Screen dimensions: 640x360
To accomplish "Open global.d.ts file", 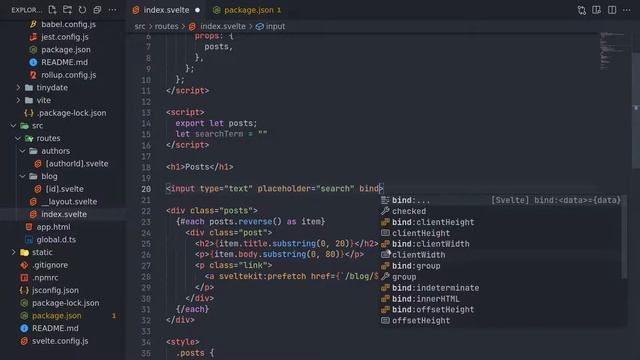I will coord(56,240).
